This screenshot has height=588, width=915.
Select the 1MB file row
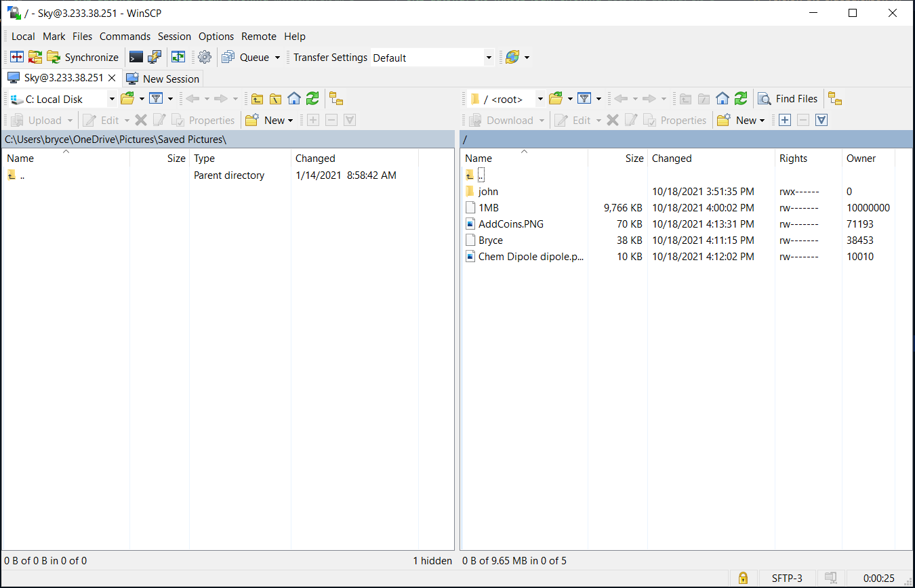(x=678, y=208)
